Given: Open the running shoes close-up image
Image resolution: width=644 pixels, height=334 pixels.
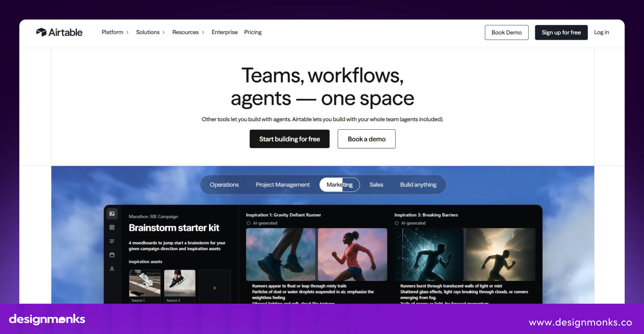Looking at the screenshot, I should pos(281,254).
